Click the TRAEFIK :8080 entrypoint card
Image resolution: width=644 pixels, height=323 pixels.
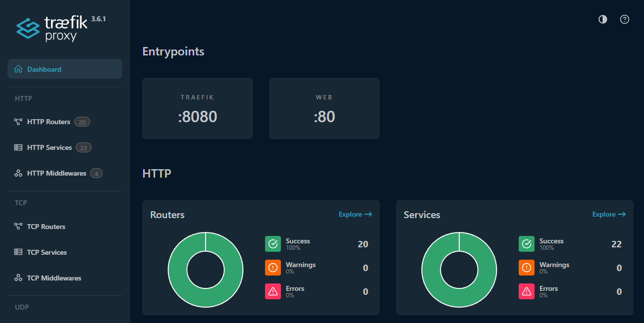(198, 108)
